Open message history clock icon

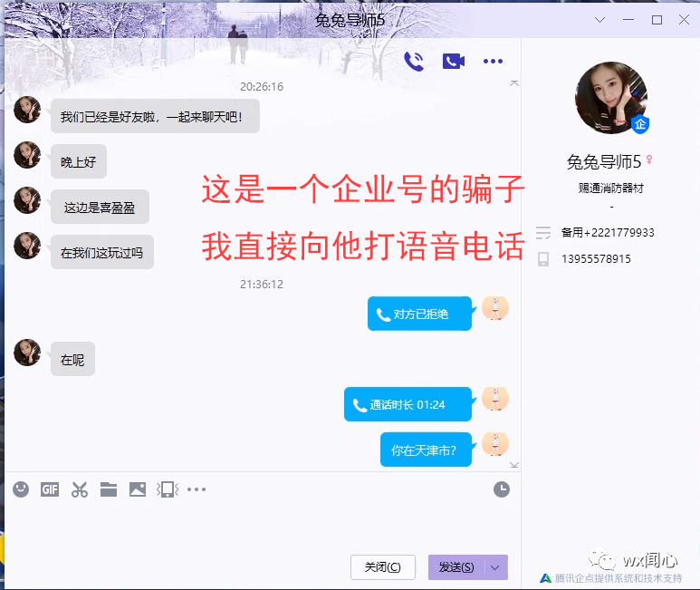tap(502, 489)
